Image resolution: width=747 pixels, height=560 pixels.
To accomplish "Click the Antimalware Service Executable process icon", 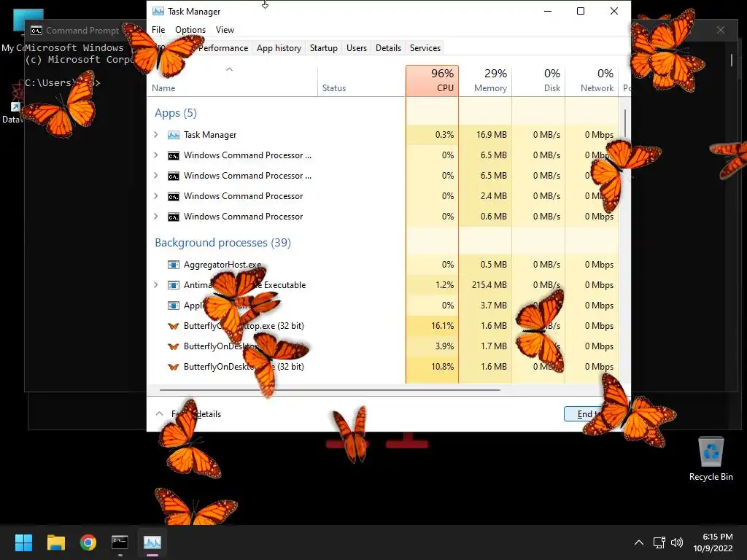I will coord(174,285).
